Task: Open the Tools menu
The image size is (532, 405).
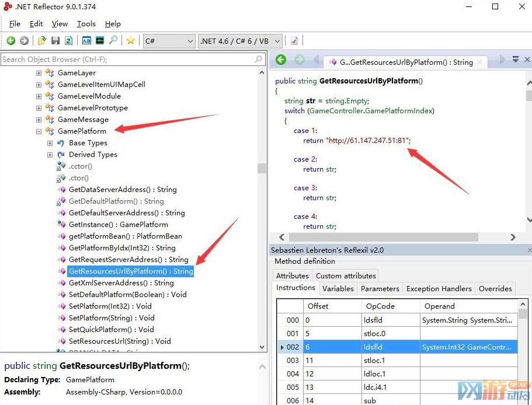Action: (x=86, y=24)
